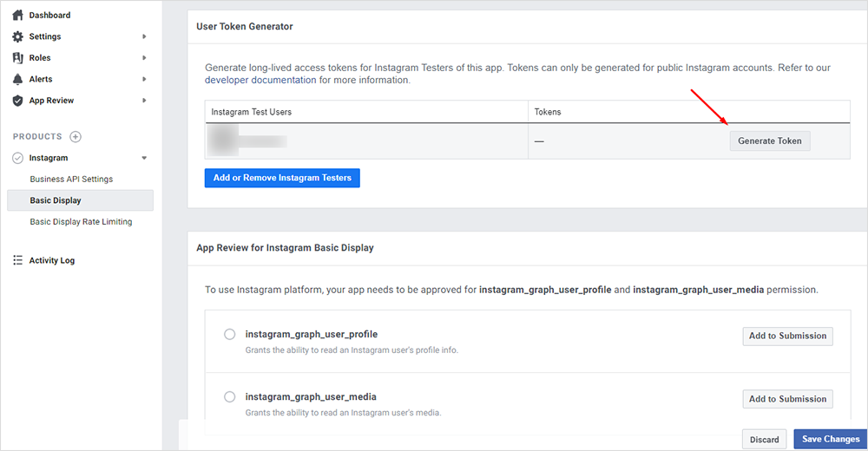The width and height of the screenshot is (868, 451).
Task: Open the developer documentation link
Action: (x=260, y=81)
